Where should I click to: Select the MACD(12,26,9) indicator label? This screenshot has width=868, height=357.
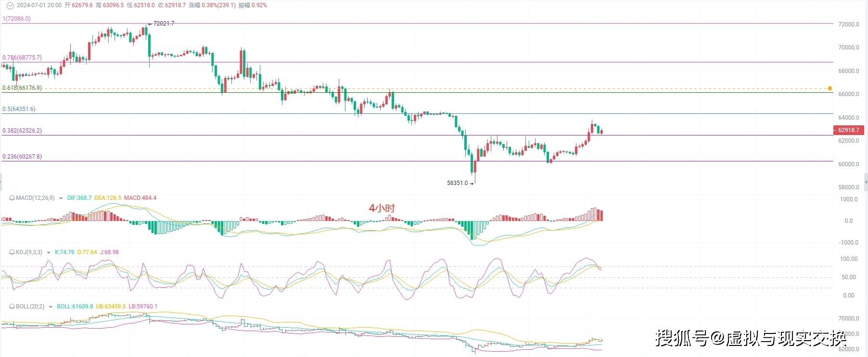tap(35, 198)
